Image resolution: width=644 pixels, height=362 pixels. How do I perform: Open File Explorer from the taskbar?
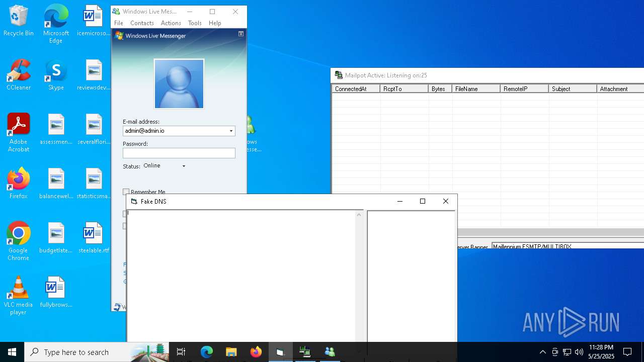point(231,352)
